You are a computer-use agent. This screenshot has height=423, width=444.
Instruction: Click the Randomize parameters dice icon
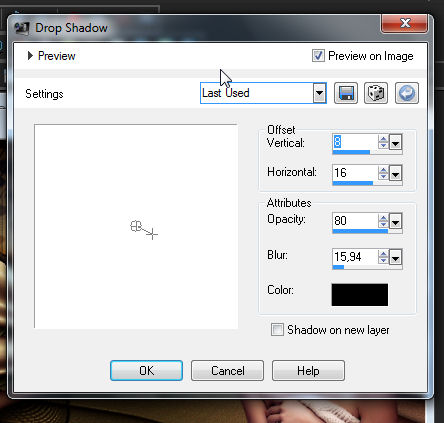(x=376, y=93)
